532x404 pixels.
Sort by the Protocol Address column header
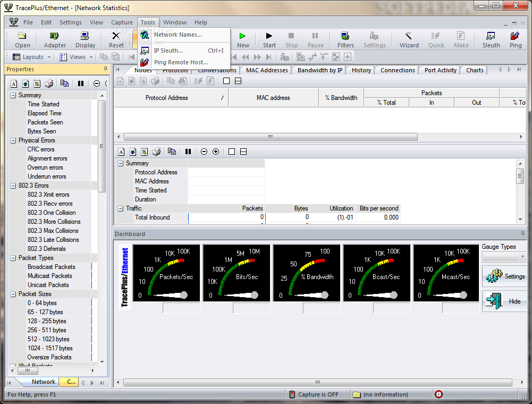click(171, 98)
